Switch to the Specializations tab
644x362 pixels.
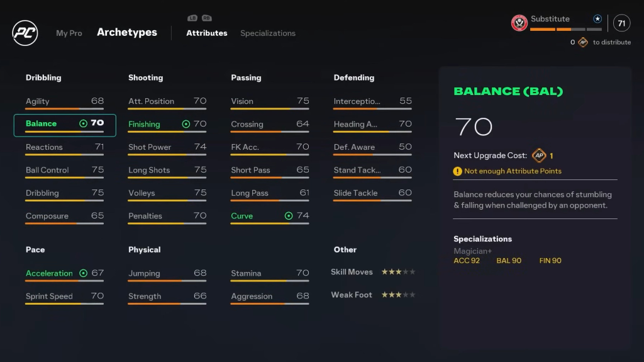(267, 33)
